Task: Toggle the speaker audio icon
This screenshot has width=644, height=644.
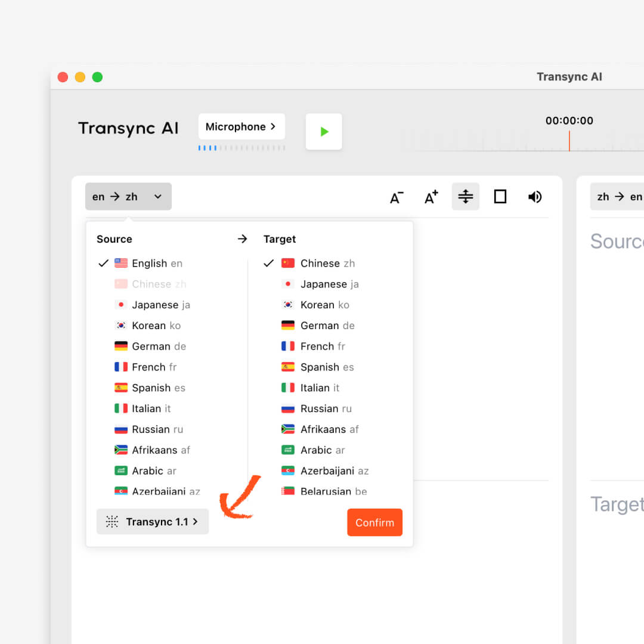Action: 535,197
